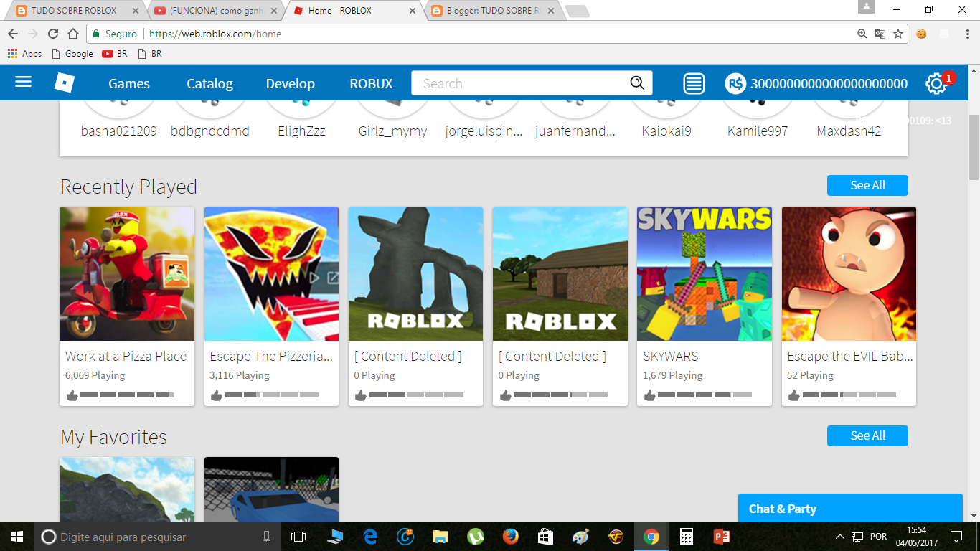Launch Firefox from the taskbar
The height and width of the screenshot is (551, 980).
[x=511, y=537]
